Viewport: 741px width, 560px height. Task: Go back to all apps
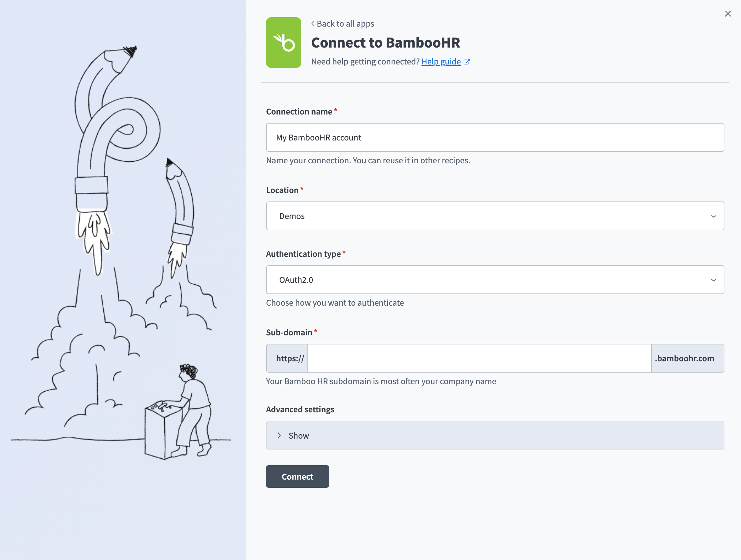pyautogui.click(x=342, y=24)
